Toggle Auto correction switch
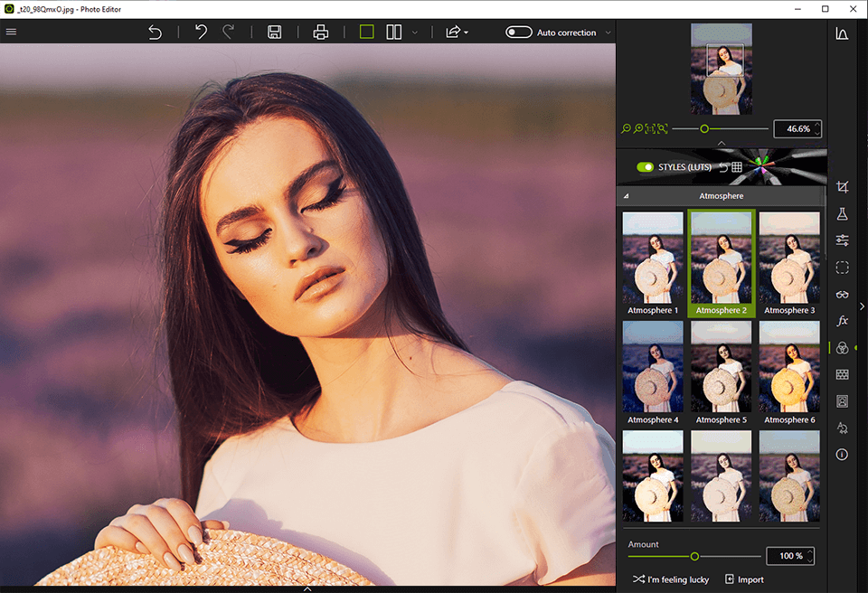This screenshot has height=593, width=868. coord(518,33)
